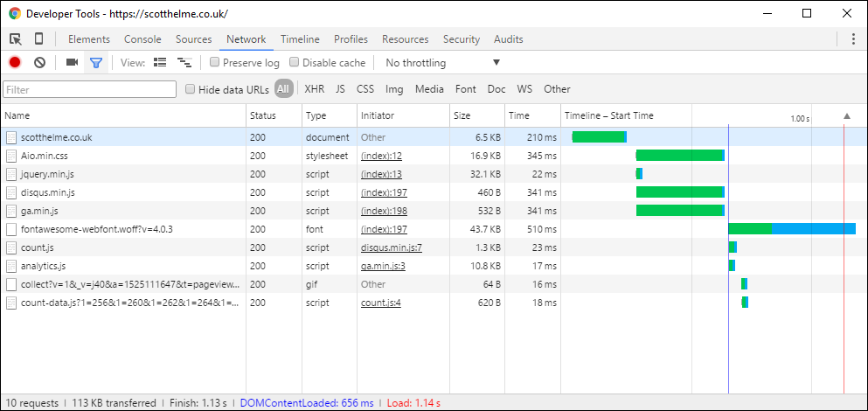Open the No throttling dropdown
Screen dimensions: 868x411
(442, 63)
